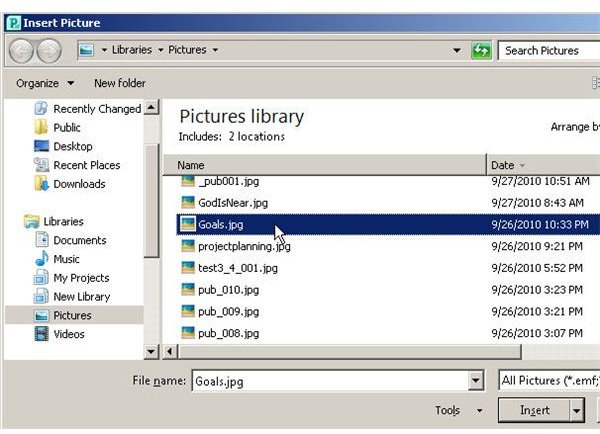600x434 pixels.
Task: Click the sidebar scroll down arrow
Action: click(x=151, y=351)
